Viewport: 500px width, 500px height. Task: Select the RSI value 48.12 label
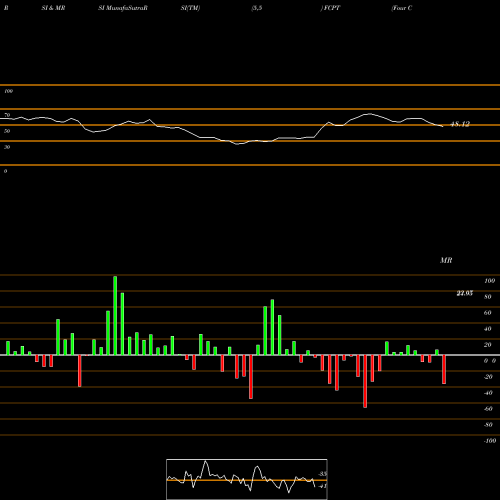[460, 124]
